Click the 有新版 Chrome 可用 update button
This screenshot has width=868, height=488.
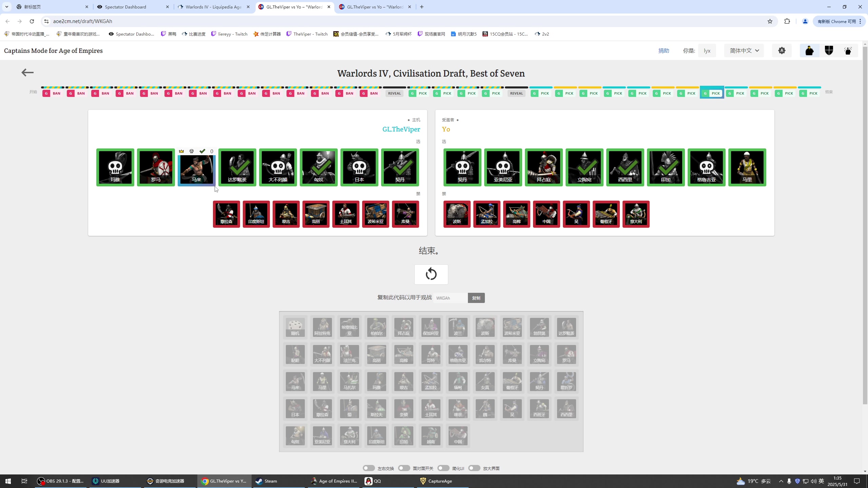[x=839, y=21]
